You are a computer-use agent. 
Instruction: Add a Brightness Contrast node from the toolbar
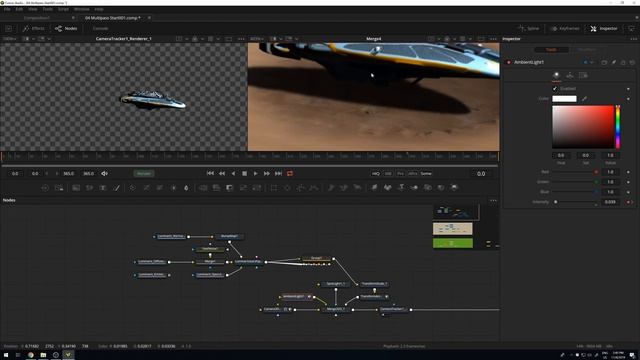point(173,188)
